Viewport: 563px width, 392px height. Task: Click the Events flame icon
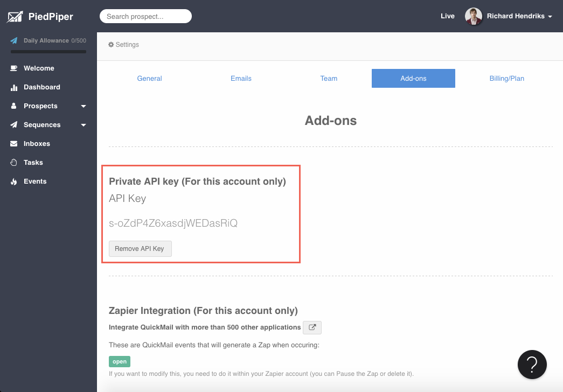coord(13,181)
